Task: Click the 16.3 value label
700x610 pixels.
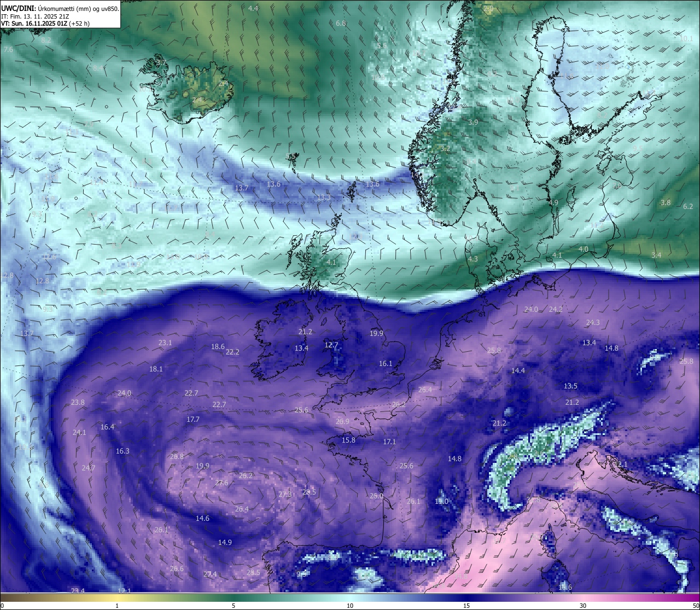Action: [122, 451]
